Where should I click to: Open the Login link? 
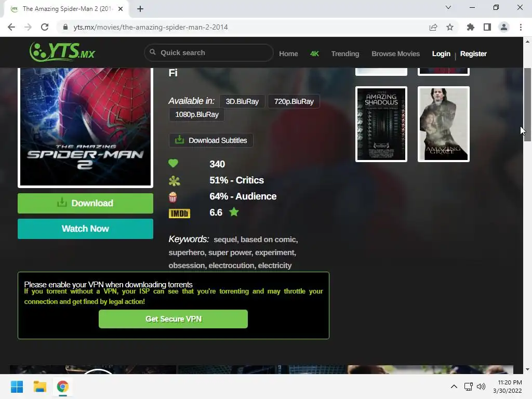(x=441, y=54)
